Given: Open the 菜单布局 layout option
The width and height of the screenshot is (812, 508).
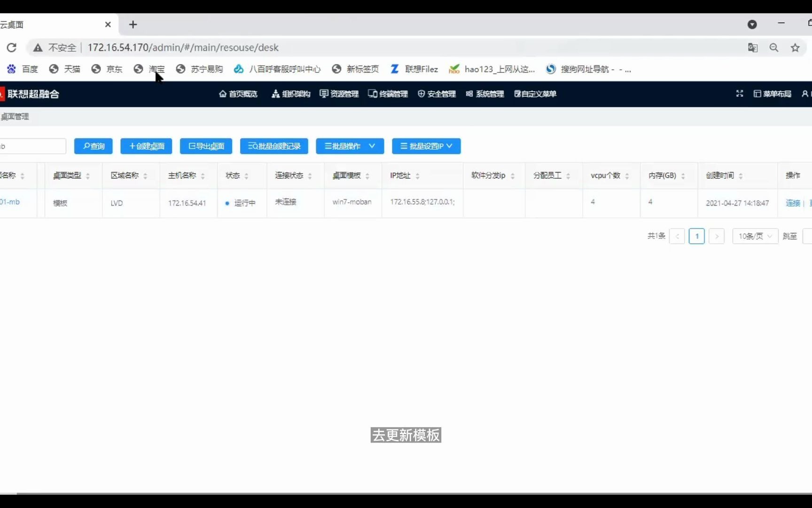Looking at the screenshot, I should click(x=772, y=94).
